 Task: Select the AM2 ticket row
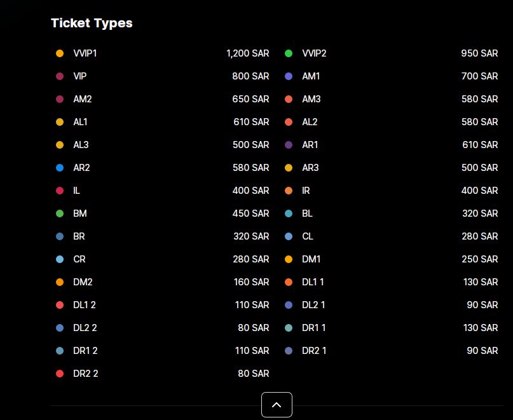click(83, 99)
